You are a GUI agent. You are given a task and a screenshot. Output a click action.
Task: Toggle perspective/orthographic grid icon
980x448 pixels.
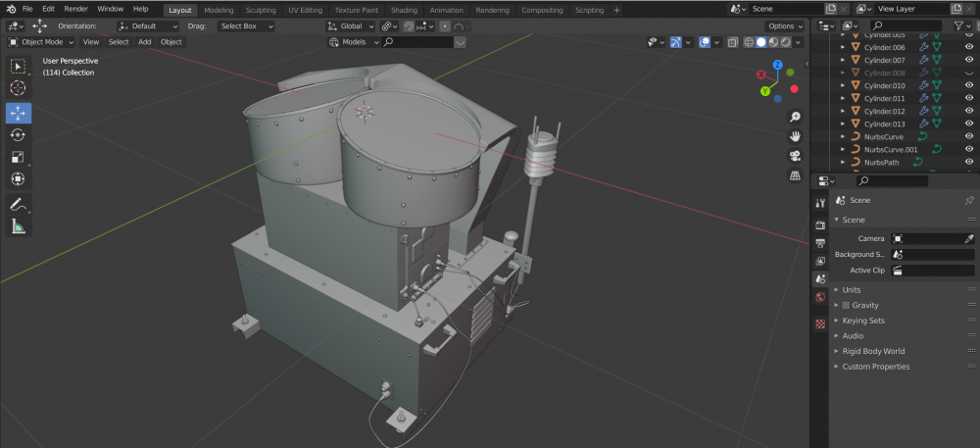[795, 175]
